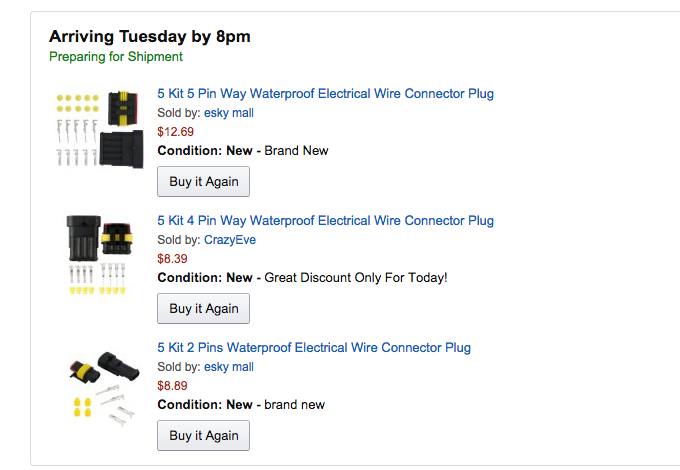This screenshot has width=680, height=470.
Task: Visit the CrazyEve seller page
Action: [x=229, y=240]
